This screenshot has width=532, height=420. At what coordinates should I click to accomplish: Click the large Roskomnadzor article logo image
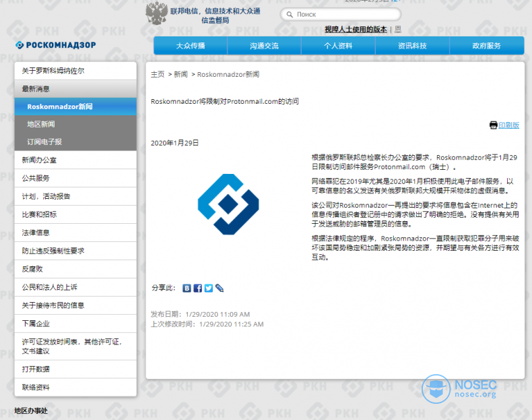(x=228, y=204)
